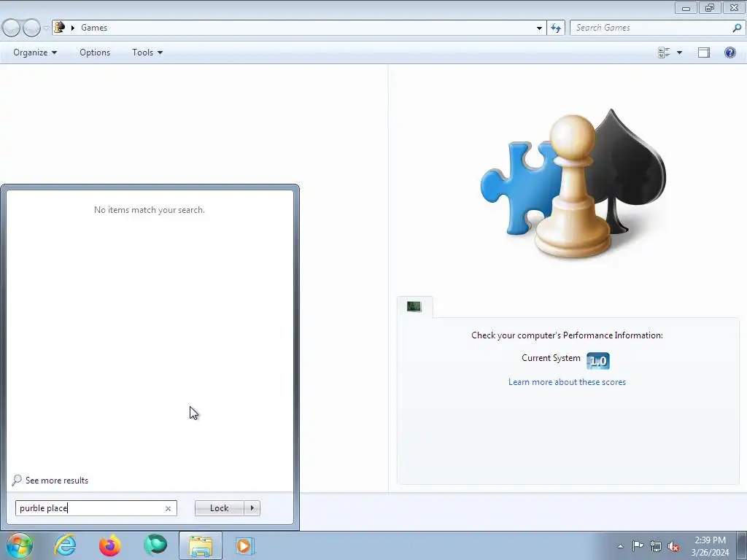Expand the shutdown options arrow beside Lock

pos(252,508)
